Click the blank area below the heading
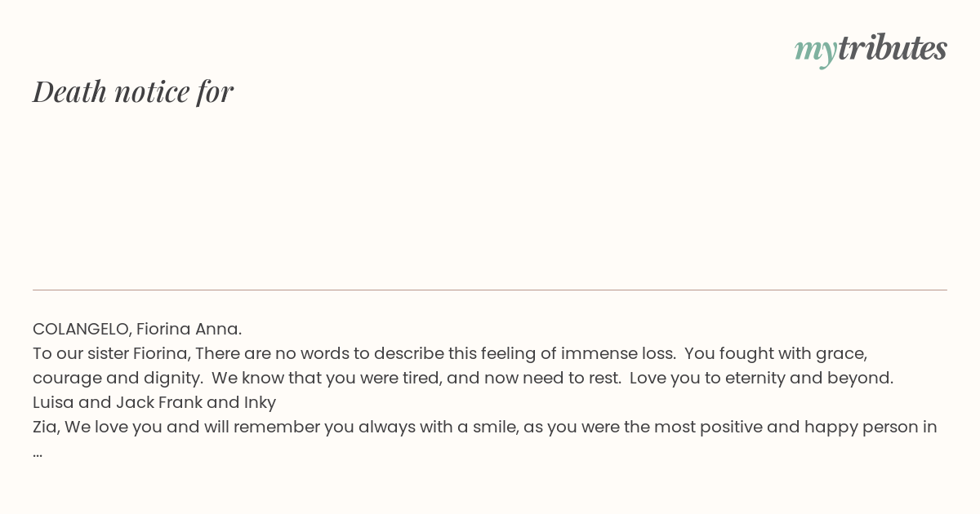The image size is (980, 514). click(490, 196)
